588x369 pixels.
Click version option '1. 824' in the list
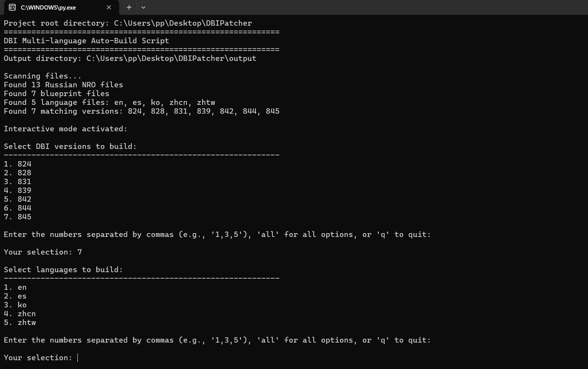point(18,164)
